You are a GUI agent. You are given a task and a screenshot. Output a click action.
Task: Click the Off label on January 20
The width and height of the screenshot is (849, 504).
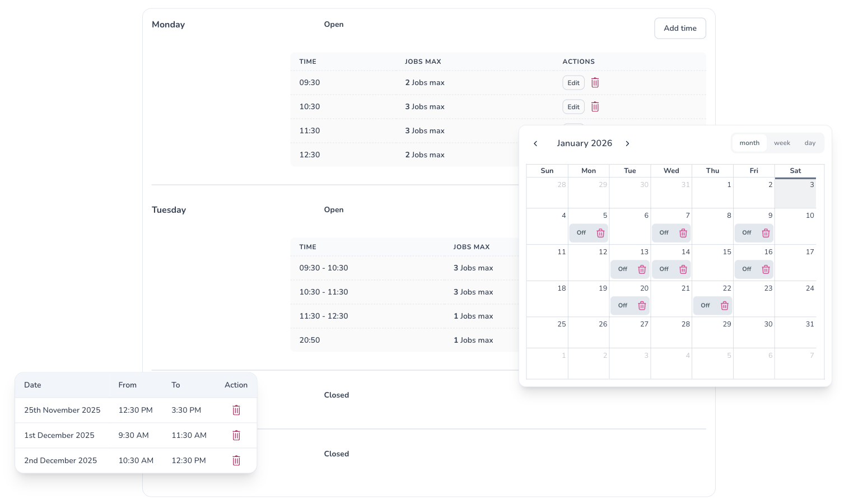623,306
